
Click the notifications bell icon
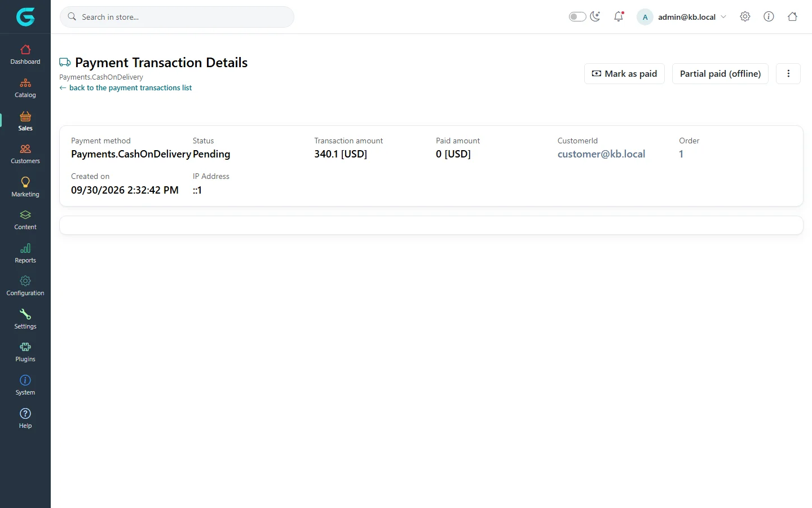pos(619,16)
